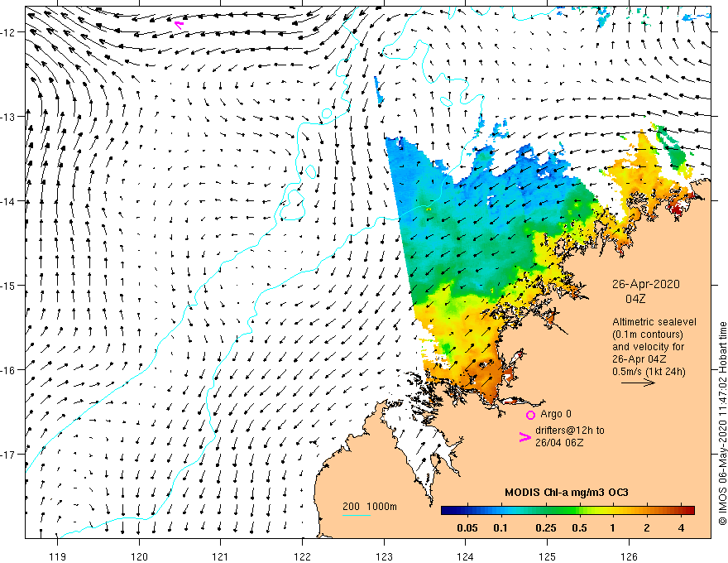Viewport: 728px width, 563px height.
Task: Click the magenta Argo 0 circle marker
Action: [530, 415]
